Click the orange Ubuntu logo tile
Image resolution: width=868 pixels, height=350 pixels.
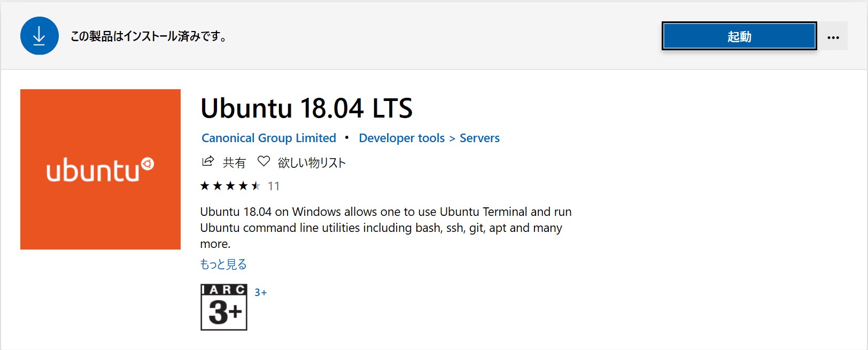pyautogui.click(x=100, y=169)
